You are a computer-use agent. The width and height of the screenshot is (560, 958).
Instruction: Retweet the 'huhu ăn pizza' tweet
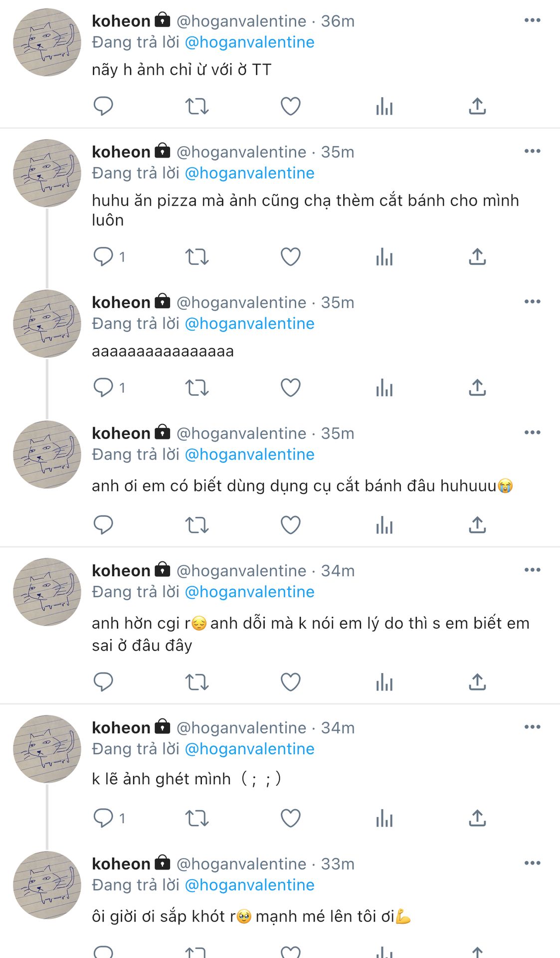(197, 257)
